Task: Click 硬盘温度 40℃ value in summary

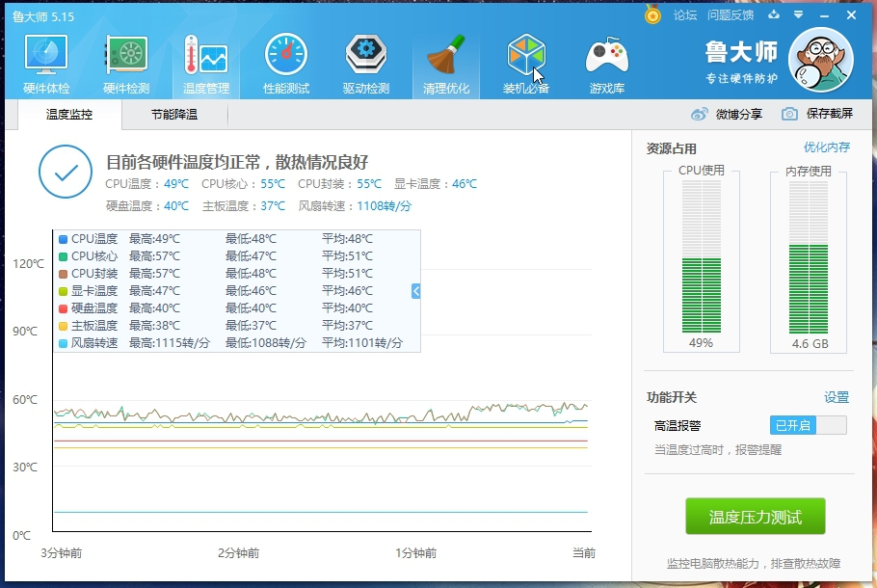Action: [176, 206]
